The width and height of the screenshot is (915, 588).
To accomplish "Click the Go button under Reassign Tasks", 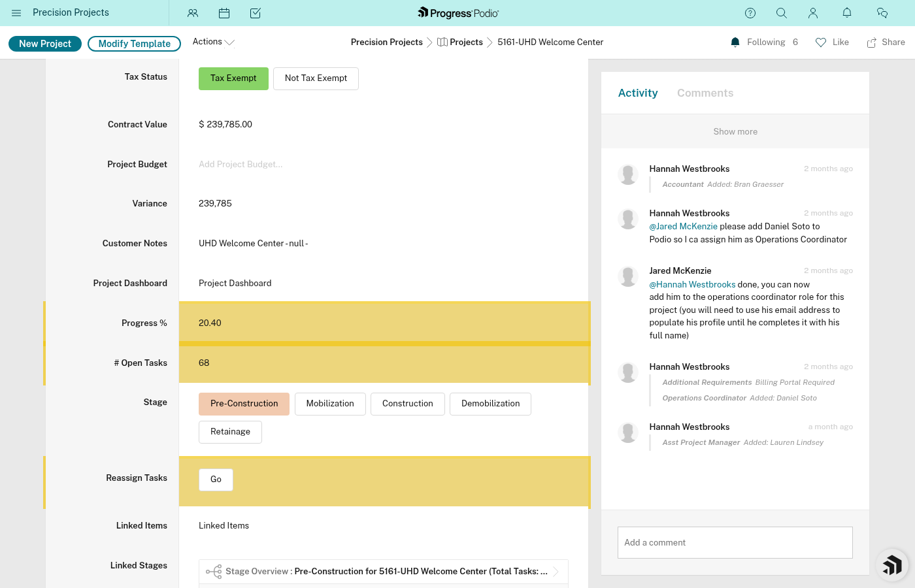I will tap(216, 479).
